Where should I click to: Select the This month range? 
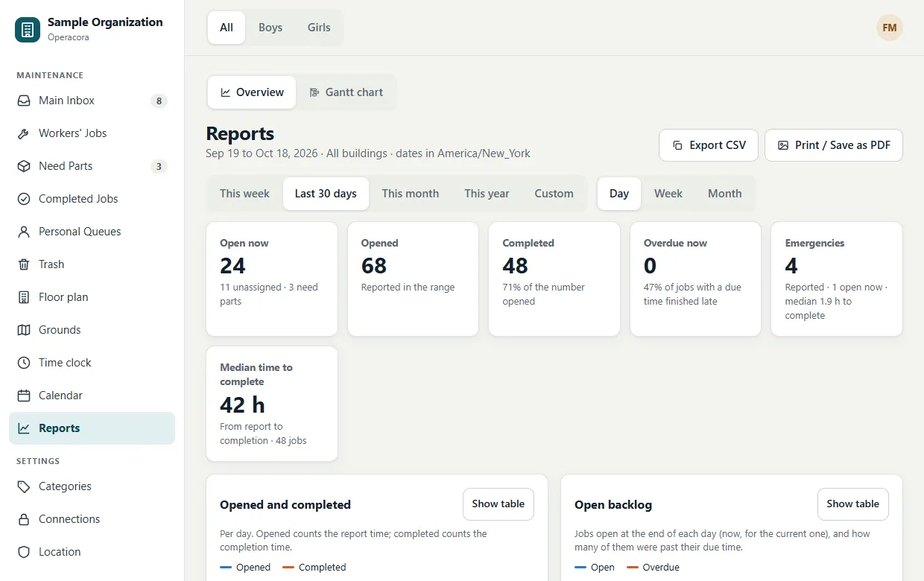point(411,194)
